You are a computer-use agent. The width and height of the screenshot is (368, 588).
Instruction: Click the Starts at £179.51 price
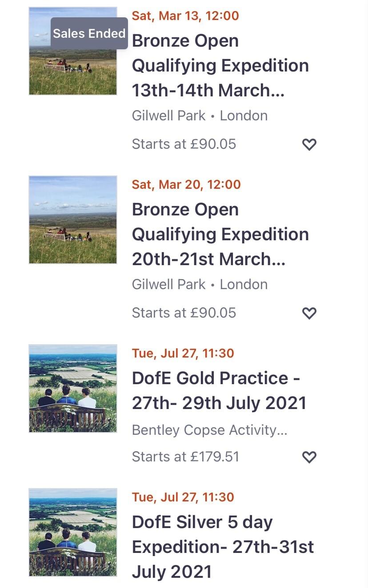pos(185,457)
